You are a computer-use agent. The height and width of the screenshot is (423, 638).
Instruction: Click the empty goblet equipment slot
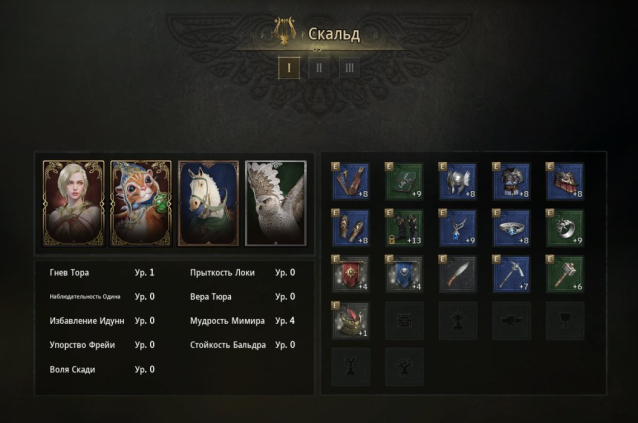pos(565,321)
